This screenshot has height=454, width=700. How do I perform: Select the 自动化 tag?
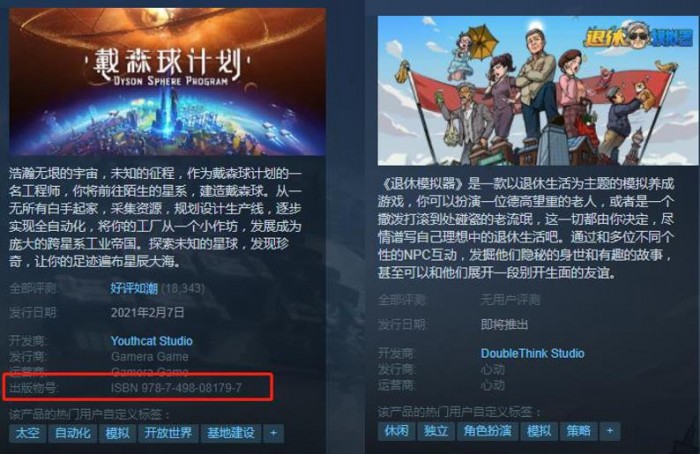coord(72,433)
